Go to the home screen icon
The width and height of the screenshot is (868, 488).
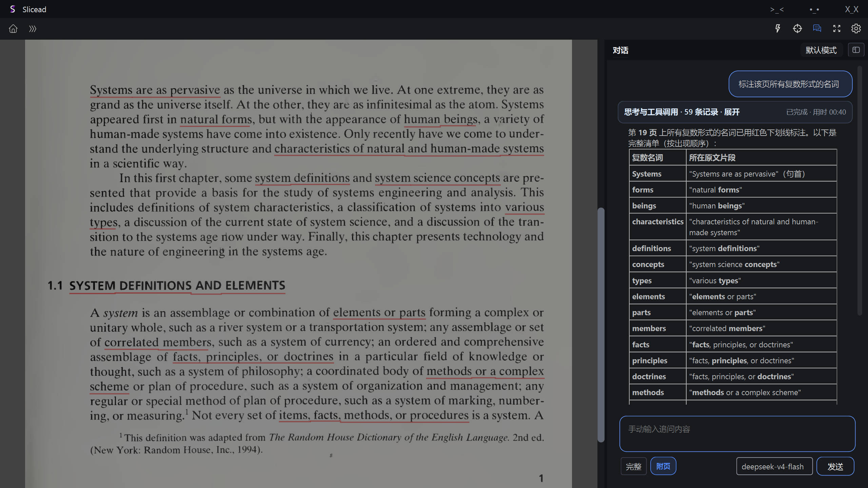[x=13, y=29]
